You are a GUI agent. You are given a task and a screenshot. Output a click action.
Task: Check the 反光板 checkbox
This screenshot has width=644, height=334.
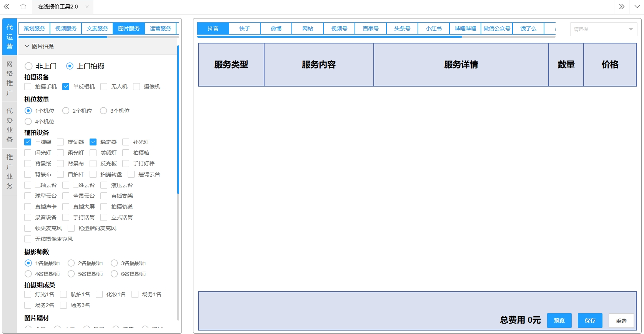coord(93,164)
